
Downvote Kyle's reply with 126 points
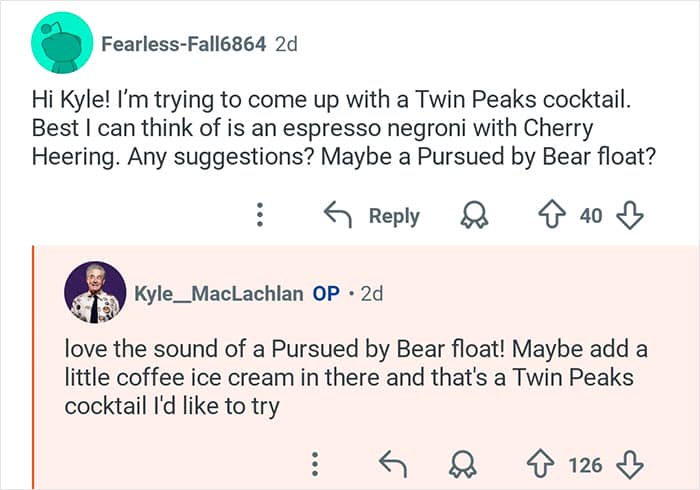630,464
